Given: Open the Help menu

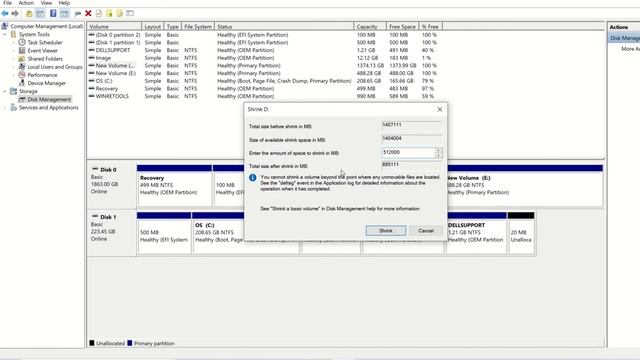Looking at the screenshot, I should tap(64, 3).
